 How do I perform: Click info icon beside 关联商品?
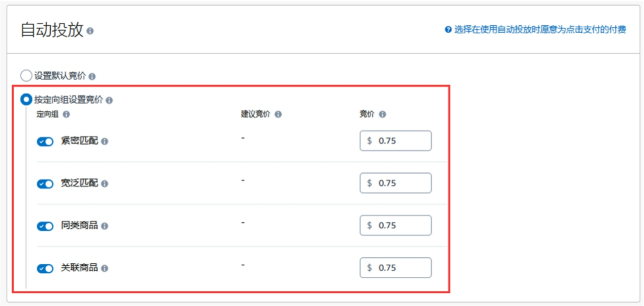click(x=105, y=268)
